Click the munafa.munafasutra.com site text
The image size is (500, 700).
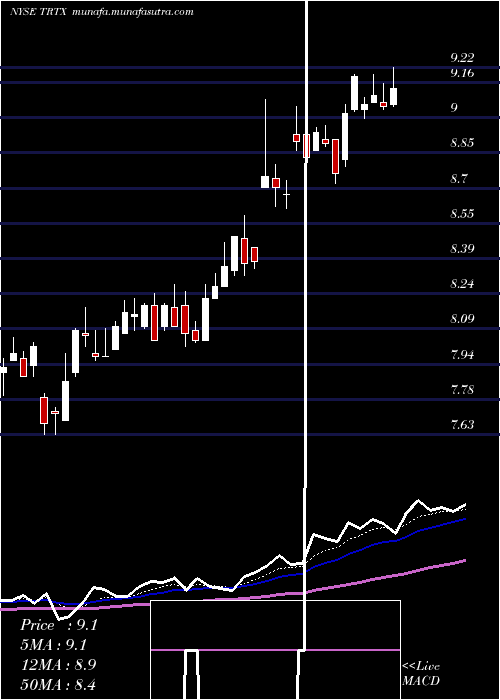click(x=133, y=12)
